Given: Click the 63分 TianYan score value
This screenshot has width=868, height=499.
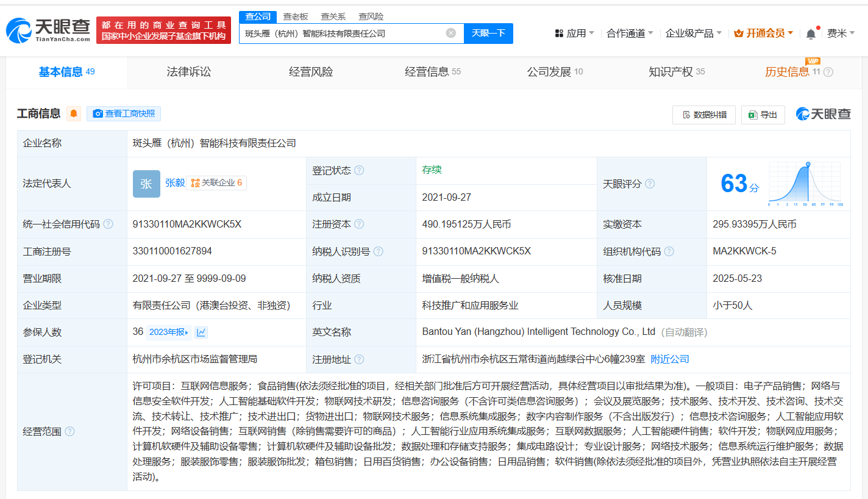Looking at the screenshot, I should pos(740,184).
